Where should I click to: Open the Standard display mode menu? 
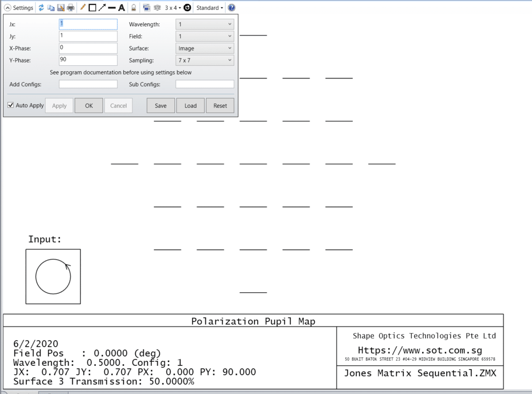pyautogui.click(x=209, y=8)
